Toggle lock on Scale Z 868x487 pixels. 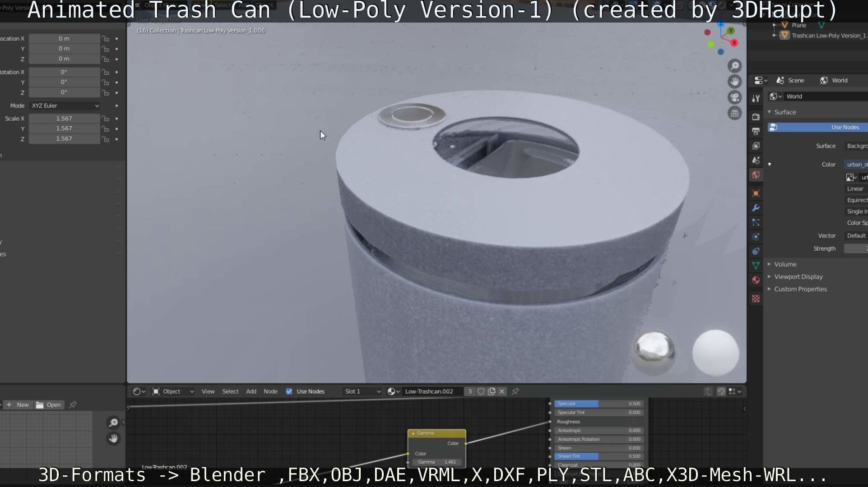click(106, 139)
